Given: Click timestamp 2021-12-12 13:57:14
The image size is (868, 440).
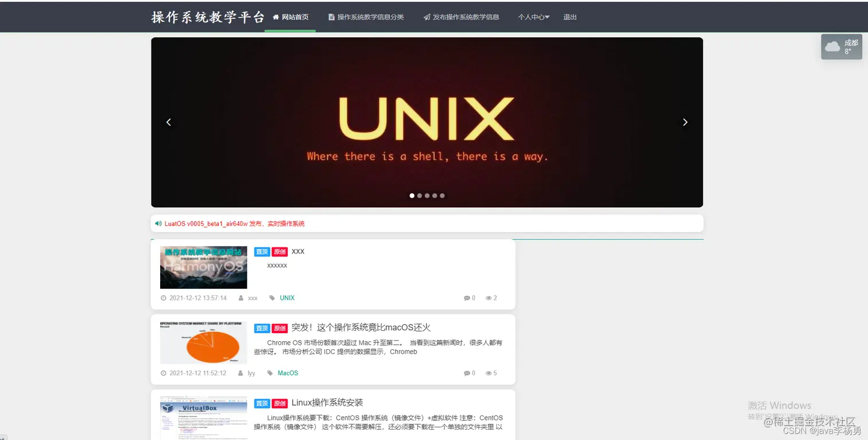Looking at the screenshot, I should 198,298.
